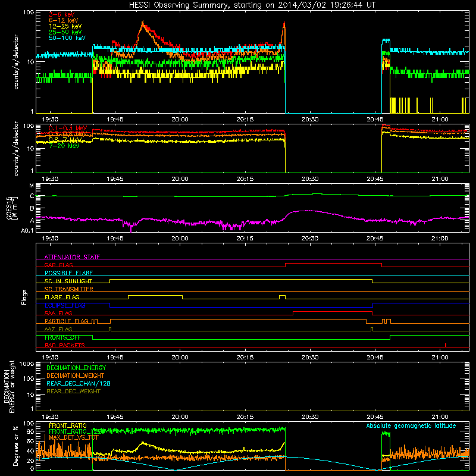
Task: Click the 20:00 tick under the MeV panel
Action: tap(180, 179)
